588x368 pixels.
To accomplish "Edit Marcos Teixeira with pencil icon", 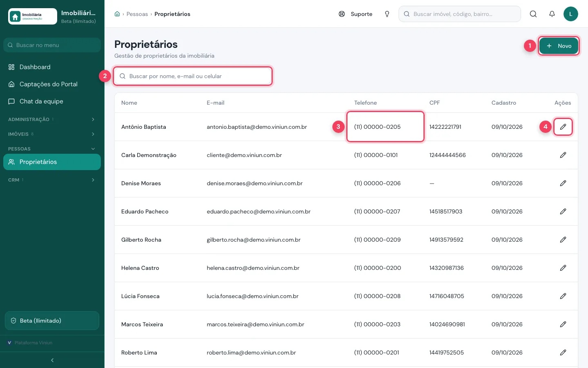I will click(x=563, y=324).
